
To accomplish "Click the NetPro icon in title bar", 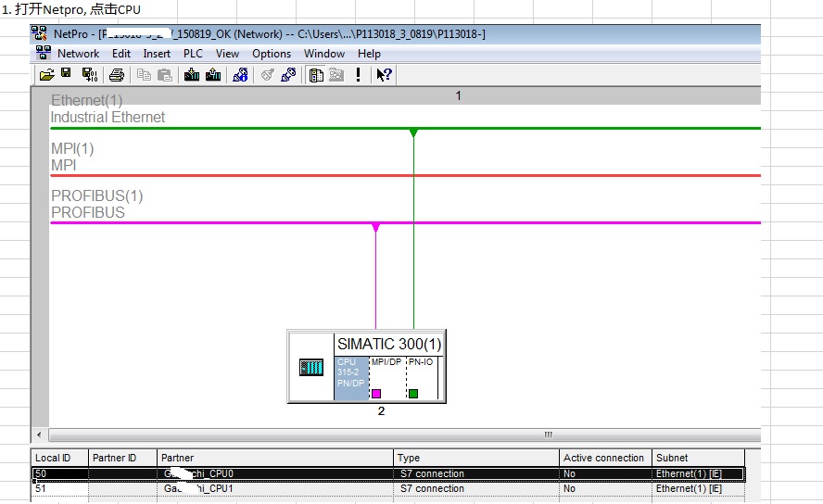I will (39, 33).
